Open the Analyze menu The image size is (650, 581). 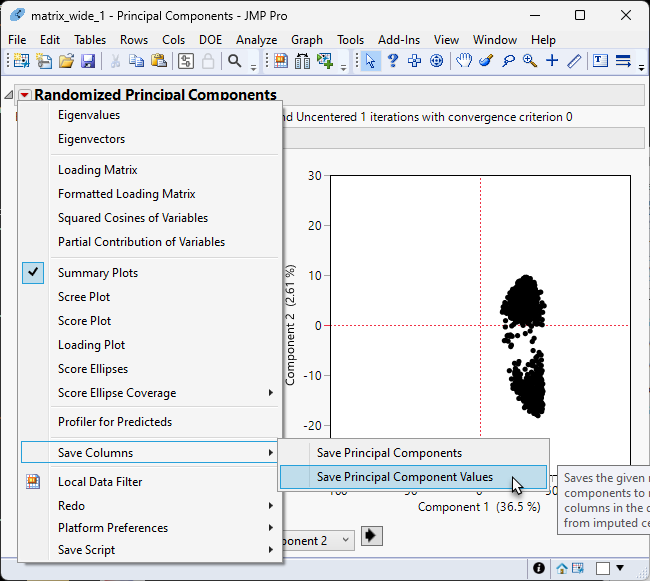pos(257,39)
